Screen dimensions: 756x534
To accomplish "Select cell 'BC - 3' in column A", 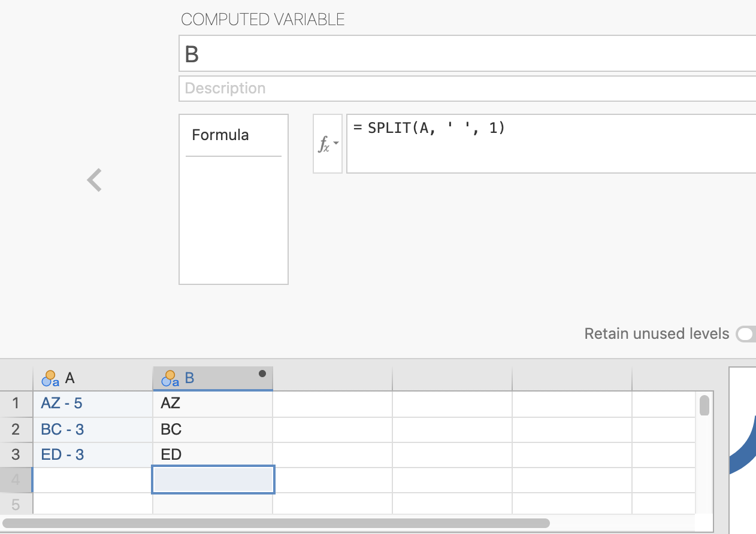I will coord(92,429).
